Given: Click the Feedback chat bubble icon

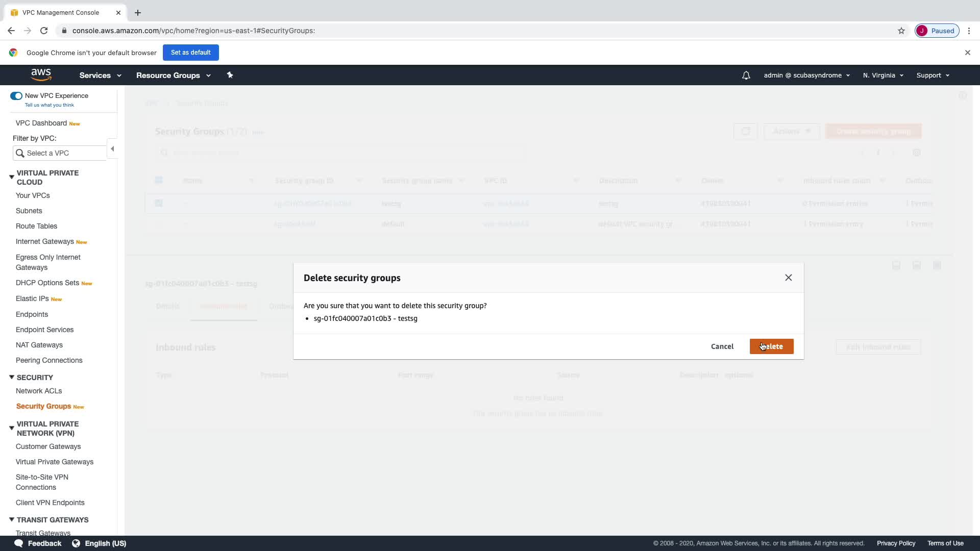Looking at the screenshot, I should pyautogui.click(x=19, y=543).
